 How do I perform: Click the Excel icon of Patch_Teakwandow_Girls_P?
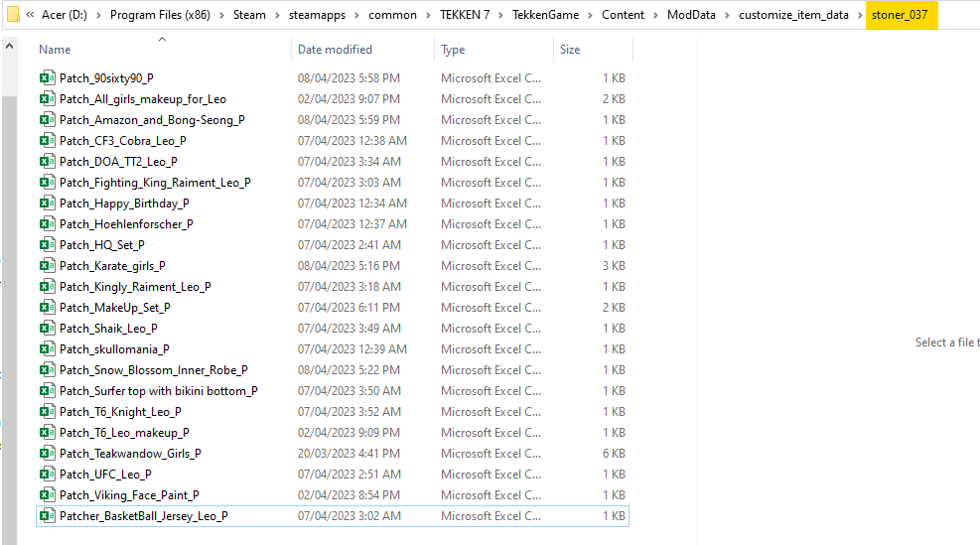(x=47, y=453)
